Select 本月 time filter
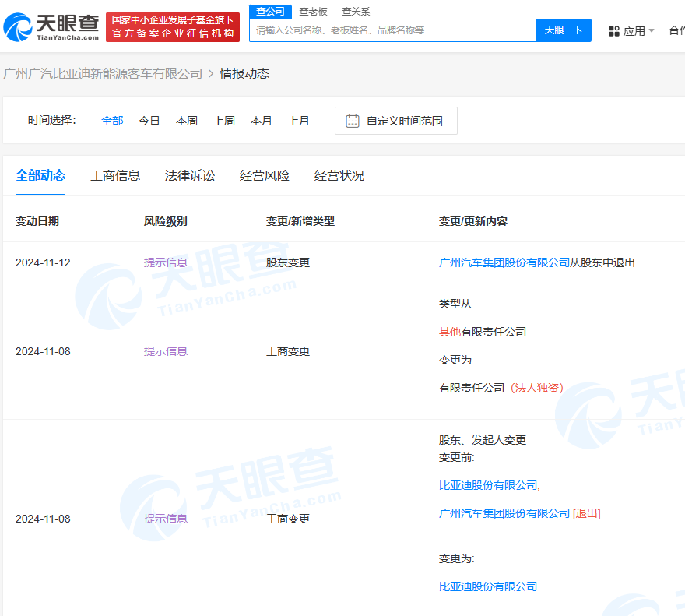The height and width of the screenshot is (616, 685). tap(262, 121)
